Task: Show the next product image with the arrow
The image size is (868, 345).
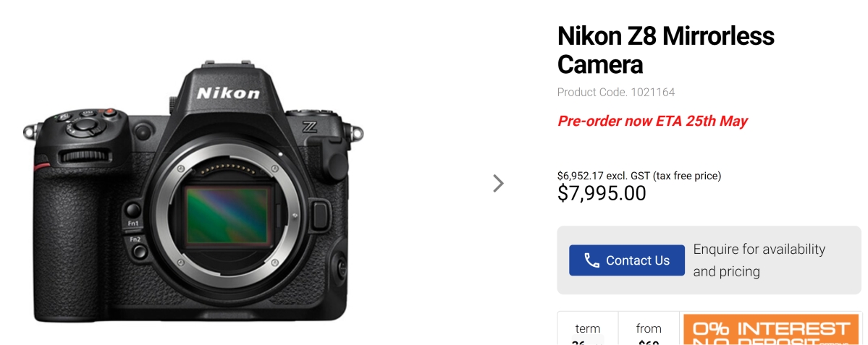Action: pyautogui.click(x=498, y=183)
